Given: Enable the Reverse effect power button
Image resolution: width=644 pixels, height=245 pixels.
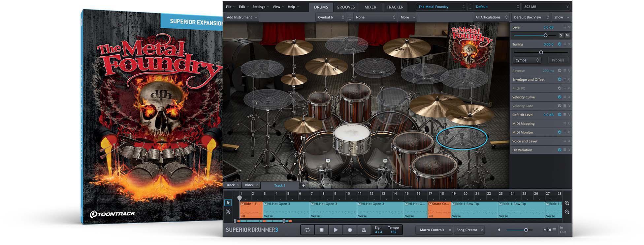Looking at the screenshot, I should coord(560,70).
